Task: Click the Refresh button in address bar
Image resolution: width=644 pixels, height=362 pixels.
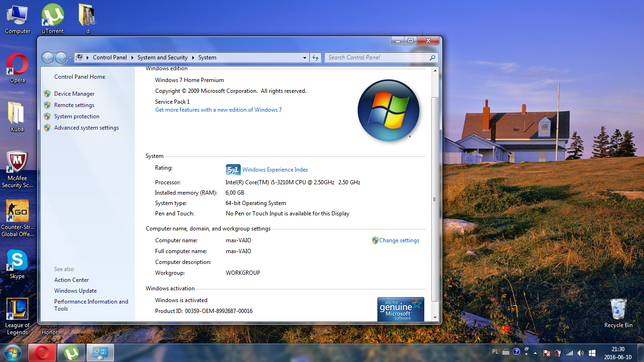Action: pos(315,58)
